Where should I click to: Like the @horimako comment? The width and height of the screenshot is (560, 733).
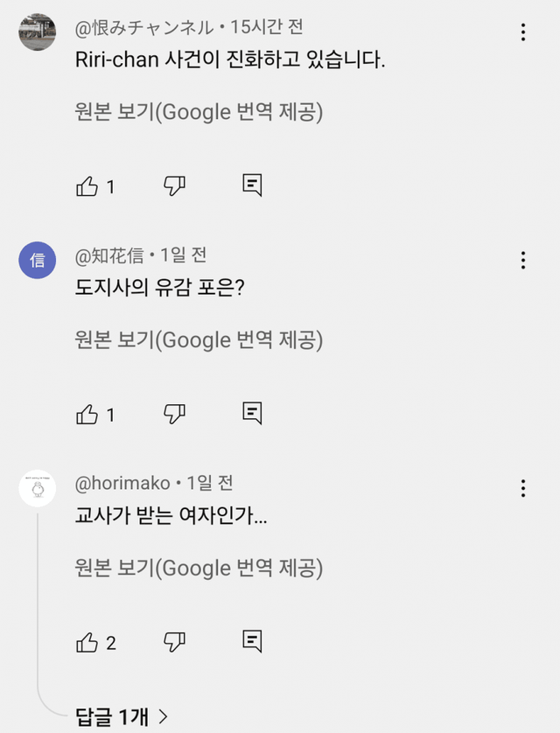pos(87,643)
